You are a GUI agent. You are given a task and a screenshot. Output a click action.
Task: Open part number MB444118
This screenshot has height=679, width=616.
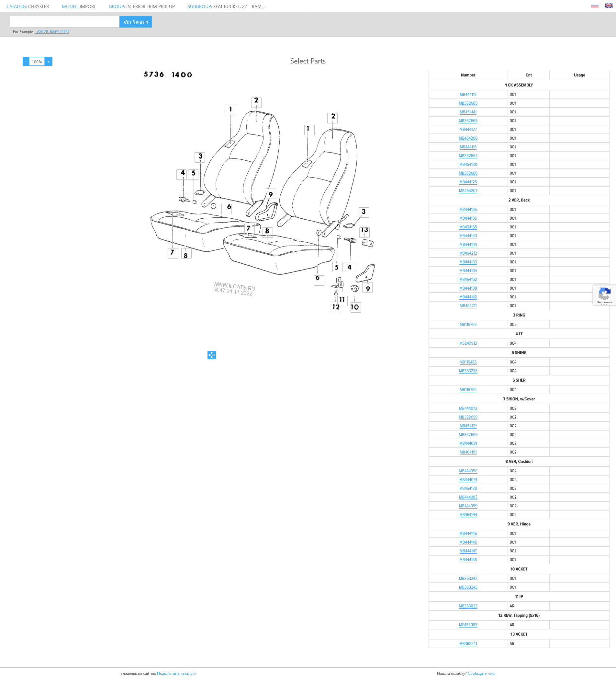coord(468,95)
